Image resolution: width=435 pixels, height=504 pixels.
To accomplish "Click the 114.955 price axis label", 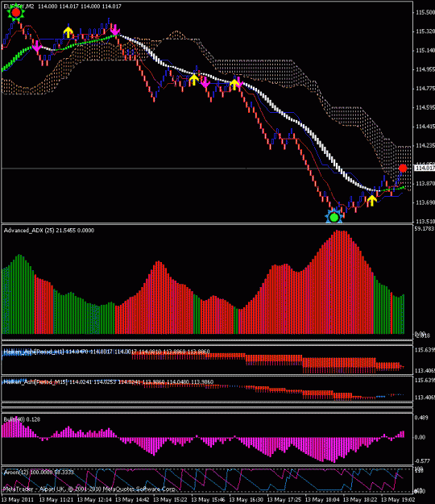I will click(425, 69).
